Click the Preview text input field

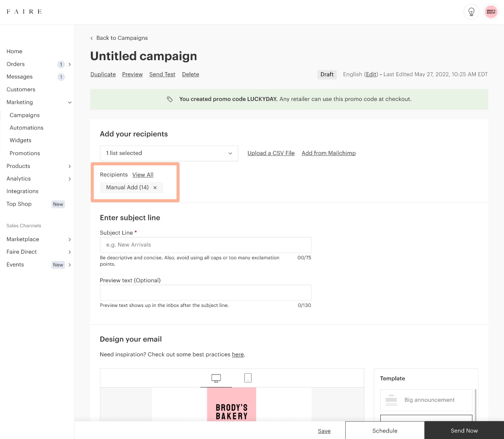click(x=205, y=293)
